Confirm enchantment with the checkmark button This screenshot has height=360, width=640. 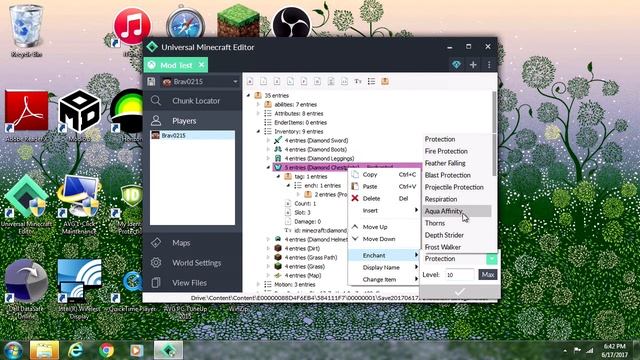pos(460,291)
